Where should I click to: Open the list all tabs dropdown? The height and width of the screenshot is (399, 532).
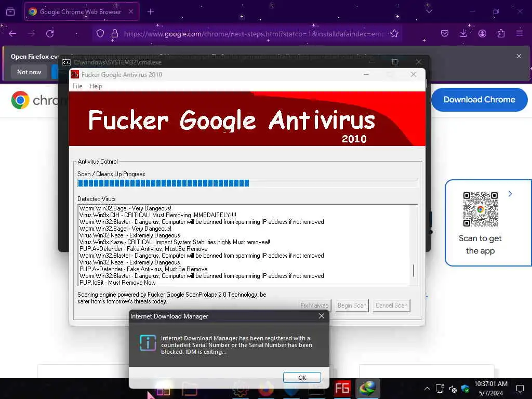tap(429, 11)
